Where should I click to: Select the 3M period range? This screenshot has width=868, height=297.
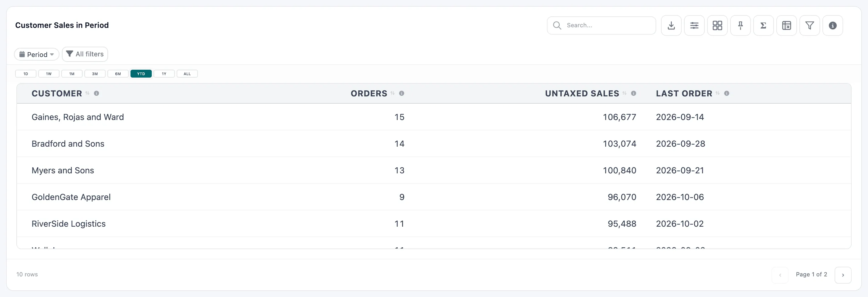95,74
